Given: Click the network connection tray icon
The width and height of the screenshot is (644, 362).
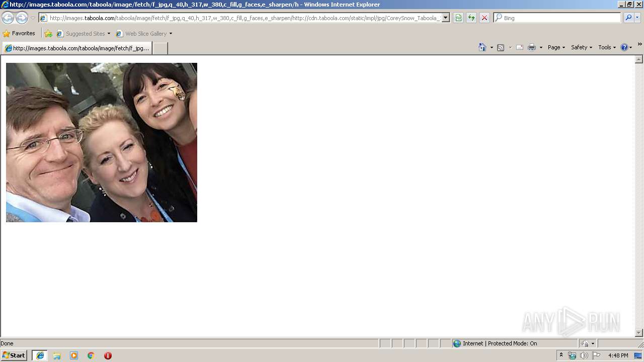Looking at the screenshot, I should pyautogui.click(x=572, y=355).
